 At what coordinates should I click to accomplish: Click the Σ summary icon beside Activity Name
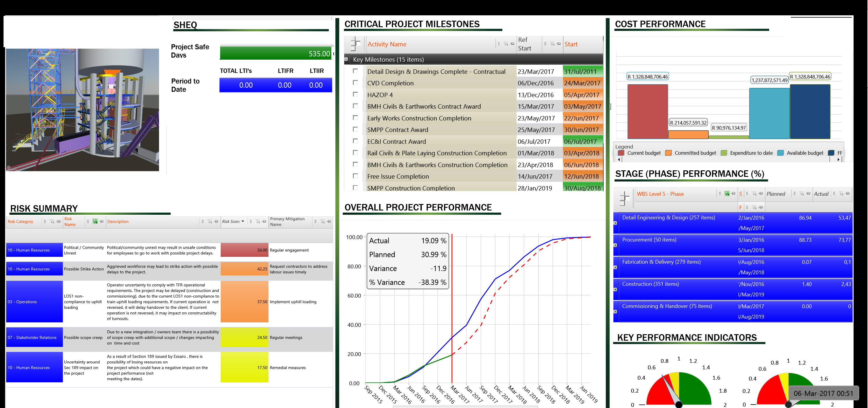click(x=499, y=43)
